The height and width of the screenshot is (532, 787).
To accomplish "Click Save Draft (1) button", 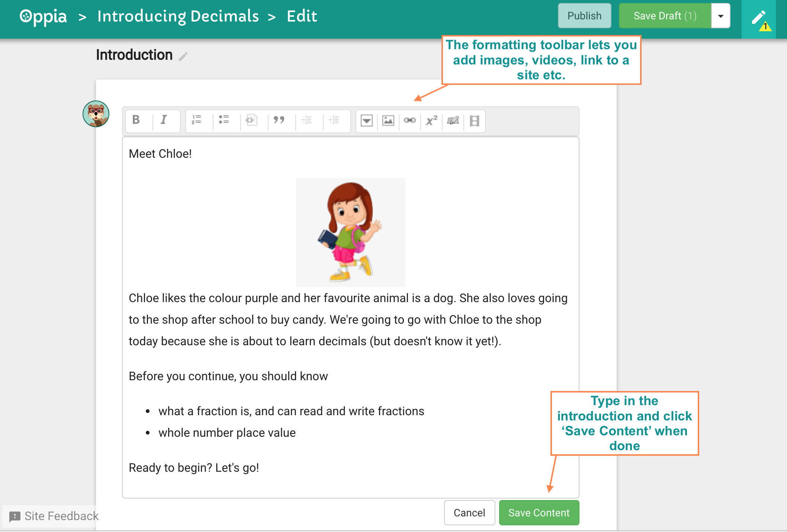I will click(665, 16).
